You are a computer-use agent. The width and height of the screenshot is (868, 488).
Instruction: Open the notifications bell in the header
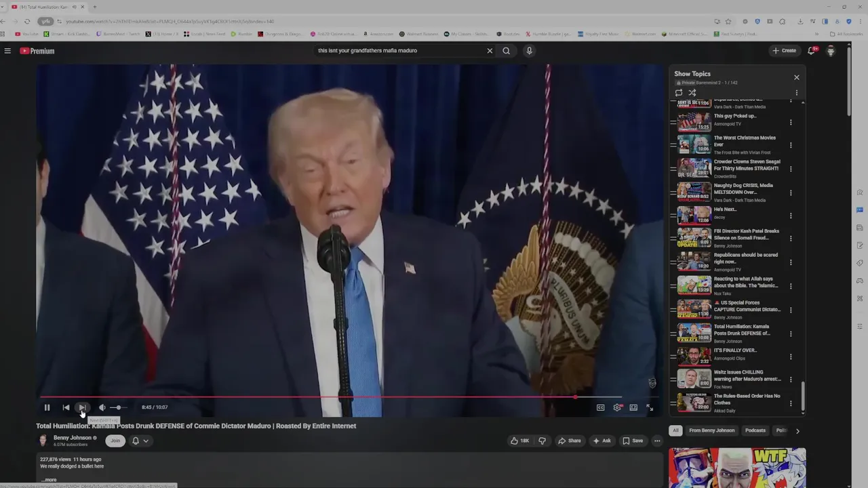pyautogui.click(x=811, y=51)
